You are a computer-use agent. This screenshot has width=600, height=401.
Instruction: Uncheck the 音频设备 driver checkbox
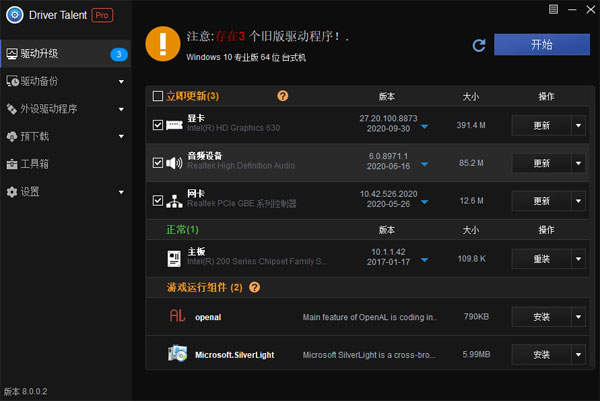pos(158,163)
